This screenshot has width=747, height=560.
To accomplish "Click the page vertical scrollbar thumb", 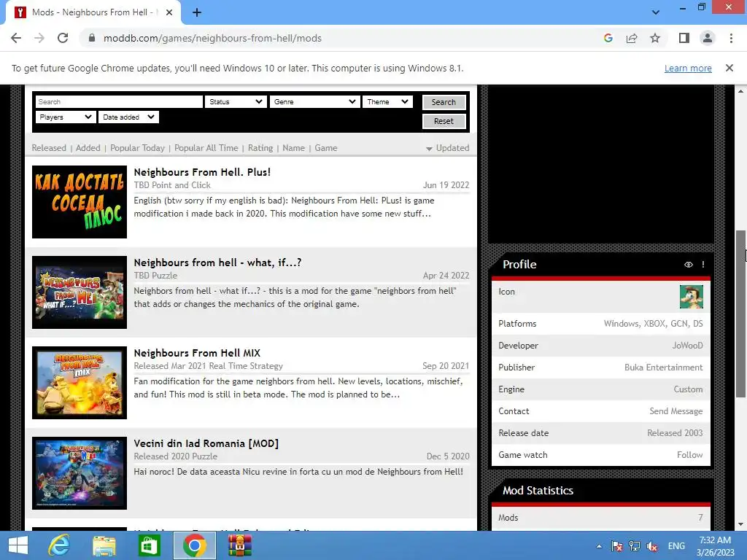I will 740,314.
